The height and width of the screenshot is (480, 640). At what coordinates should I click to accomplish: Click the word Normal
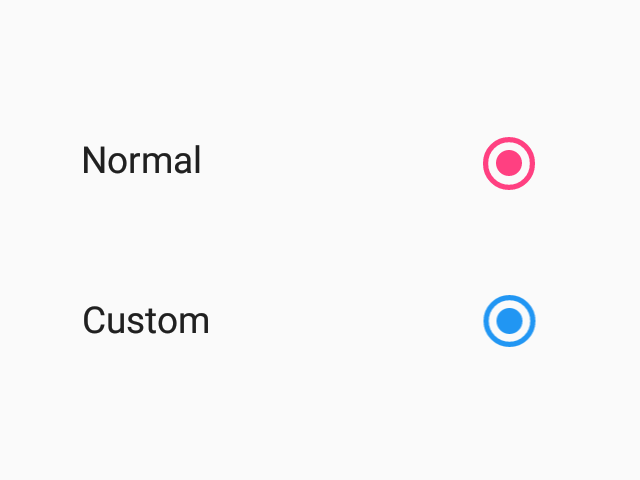pos(141,160)
